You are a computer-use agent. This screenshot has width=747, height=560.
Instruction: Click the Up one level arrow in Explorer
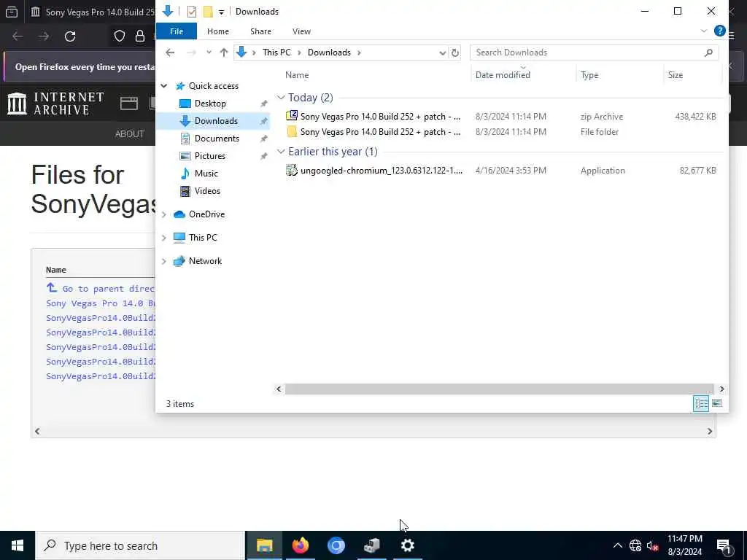tap(224, 52)
